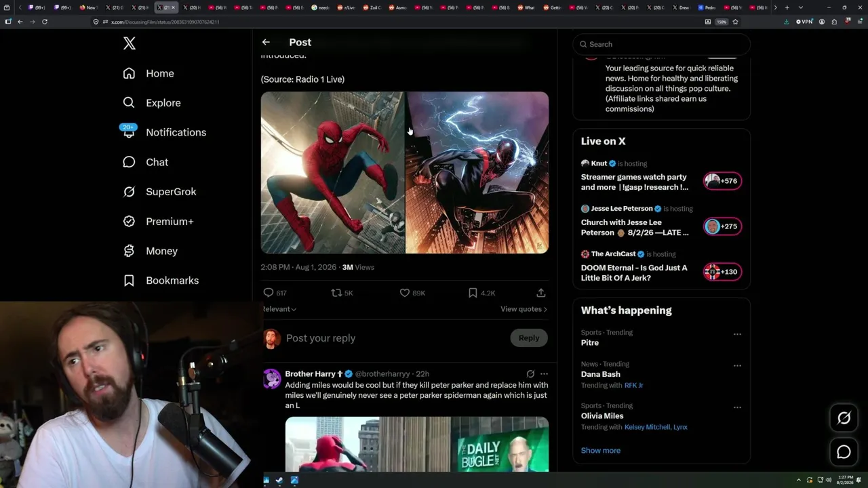The width and height of the screenshot is (868, 488).
Task: Go to Home in the sidebar
Action: click(149, 73)
